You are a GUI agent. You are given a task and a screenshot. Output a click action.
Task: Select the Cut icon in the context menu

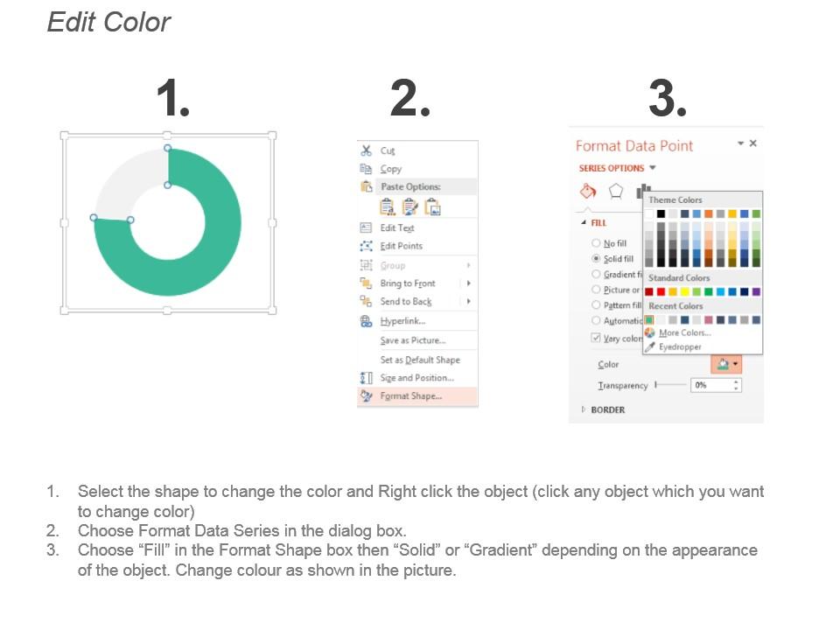(x=366, y=150)
